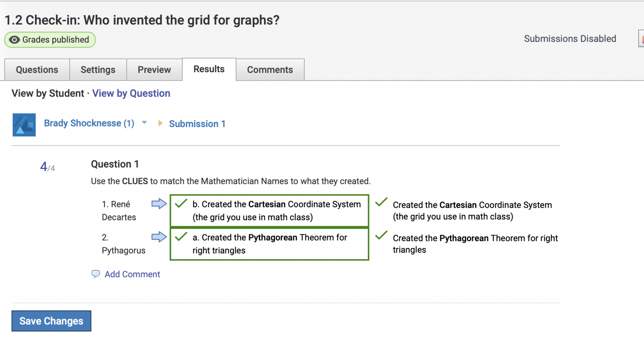This screenshot has height=348, width=644.
Task: Open the Comments tab
Action: tap(270, 69)
